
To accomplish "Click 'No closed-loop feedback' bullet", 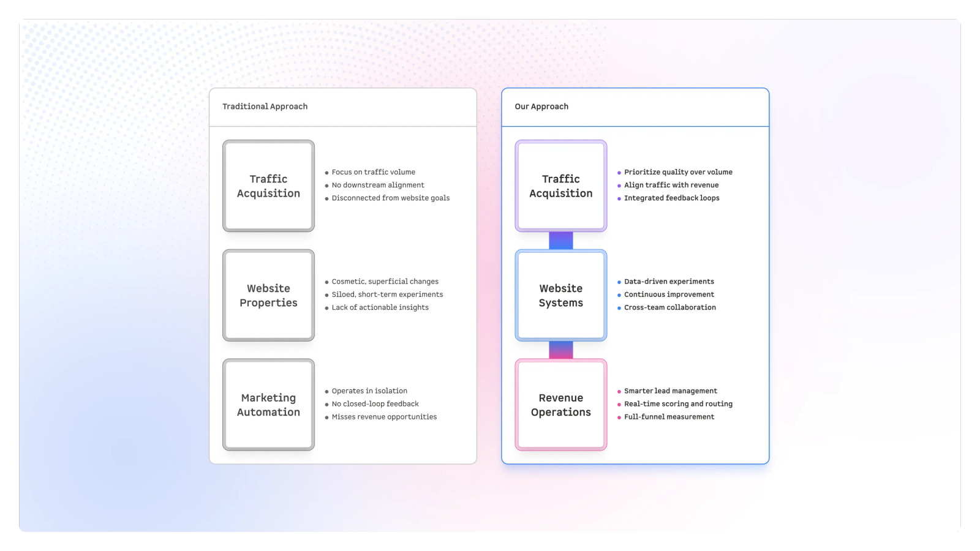I will pyautogui.click(x=372, y=404).
